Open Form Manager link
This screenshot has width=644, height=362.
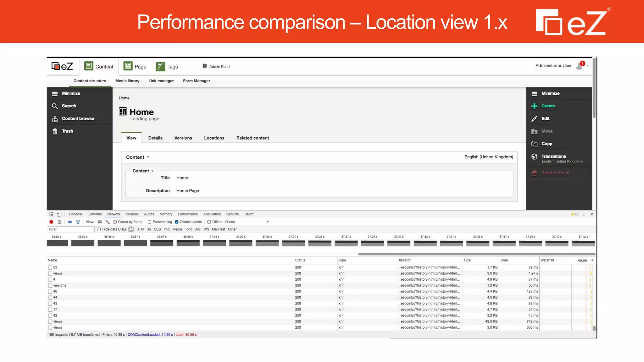pyautogui.click(x=197, y=81)
